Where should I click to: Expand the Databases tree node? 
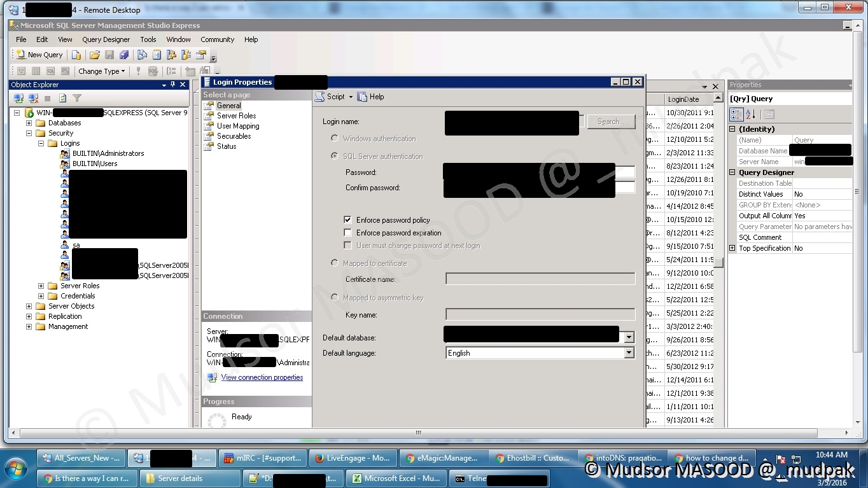tap(29, 123)
